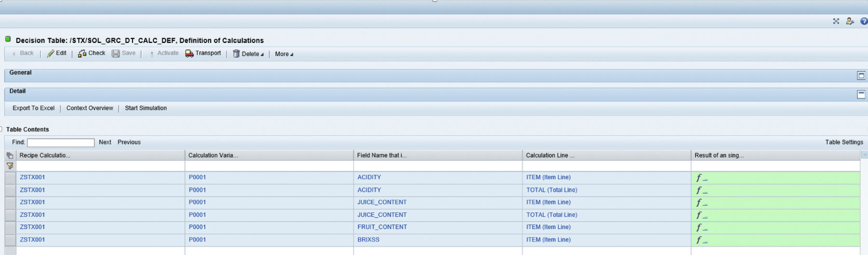Viewport: 868px width, 255px height.
Task: Click the Calculation Varia... column header
Action: (269, 156)
